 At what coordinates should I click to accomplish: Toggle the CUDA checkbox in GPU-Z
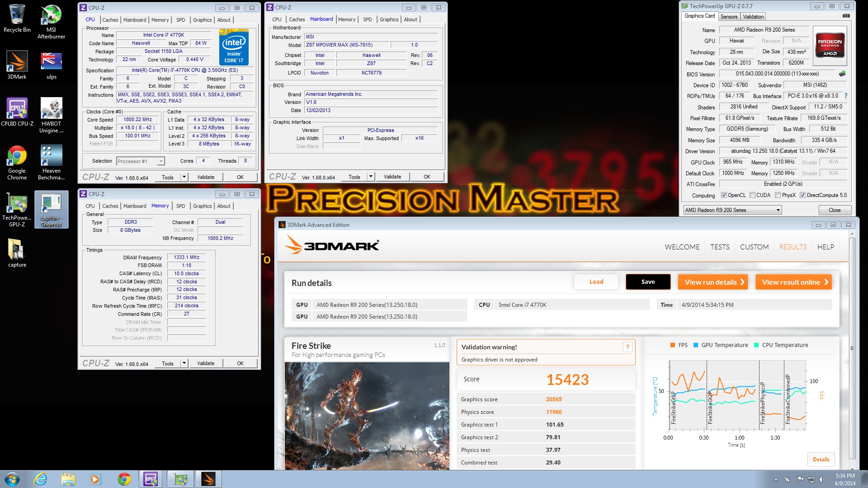[752, 195]
